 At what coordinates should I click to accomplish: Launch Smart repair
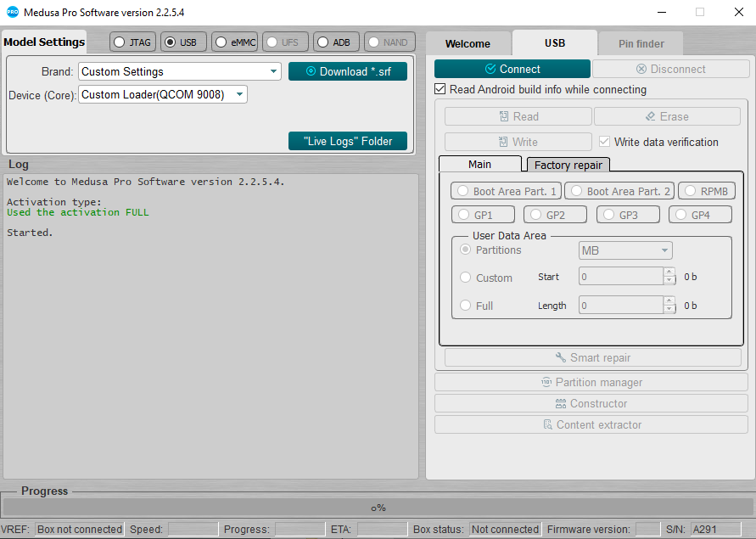pos(592,357)
